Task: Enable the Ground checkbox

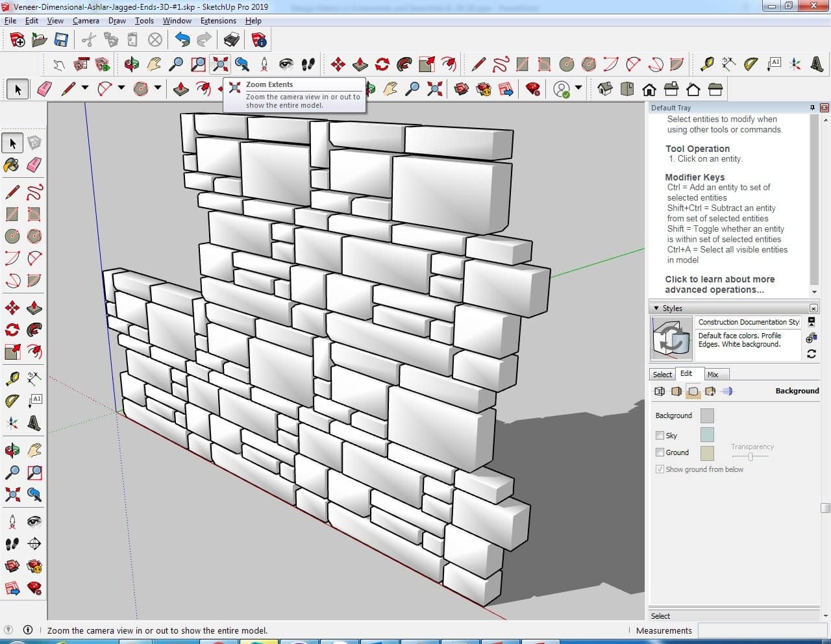Action: (x=660, y=452)
